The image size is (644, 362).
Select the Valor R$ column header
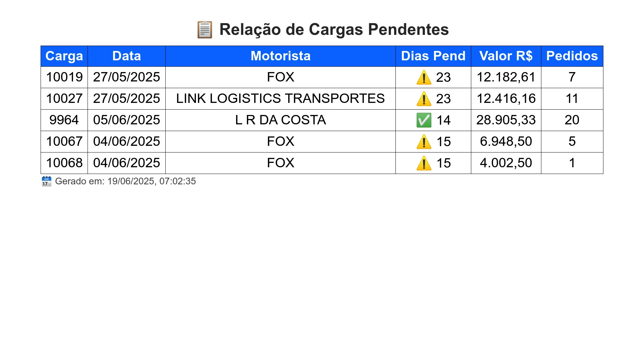pyautogui.click(x=506, y=56)
